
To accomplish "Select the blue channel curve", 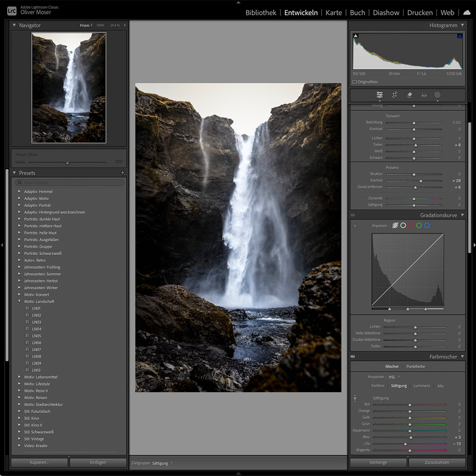I will click(x=427, y=225).
